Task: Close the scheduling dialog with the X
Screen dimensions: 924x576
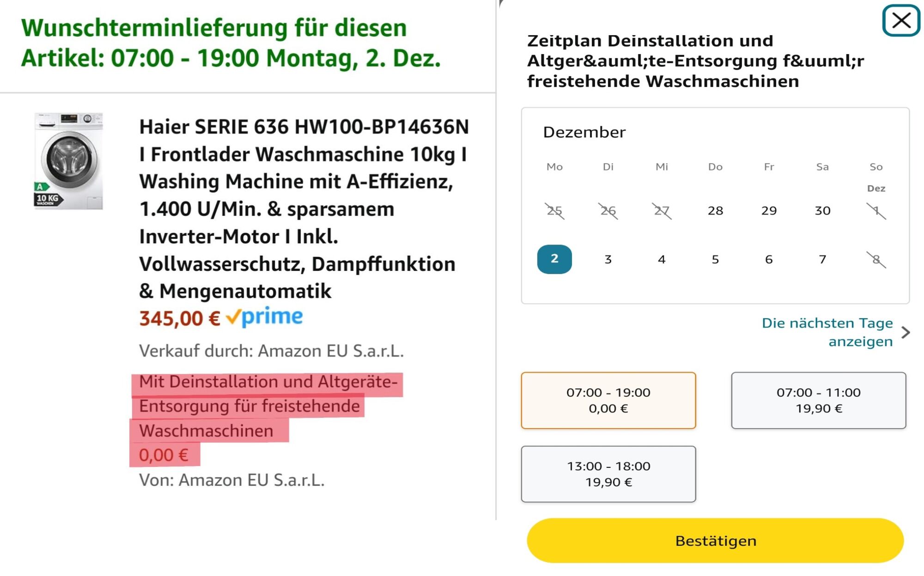Action: coord(901,20)
